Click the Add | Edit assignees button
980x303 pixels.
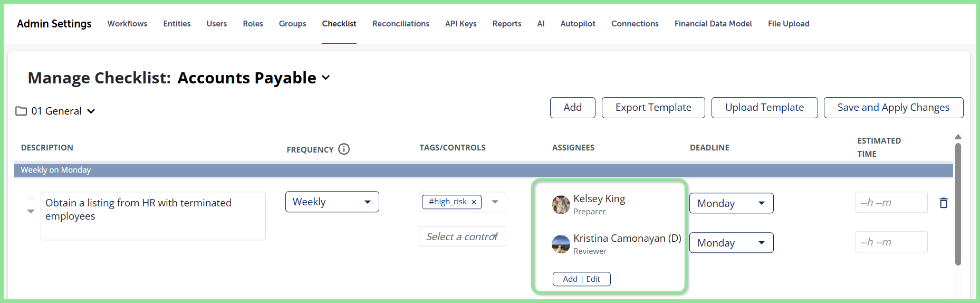(x=582, y=279)
